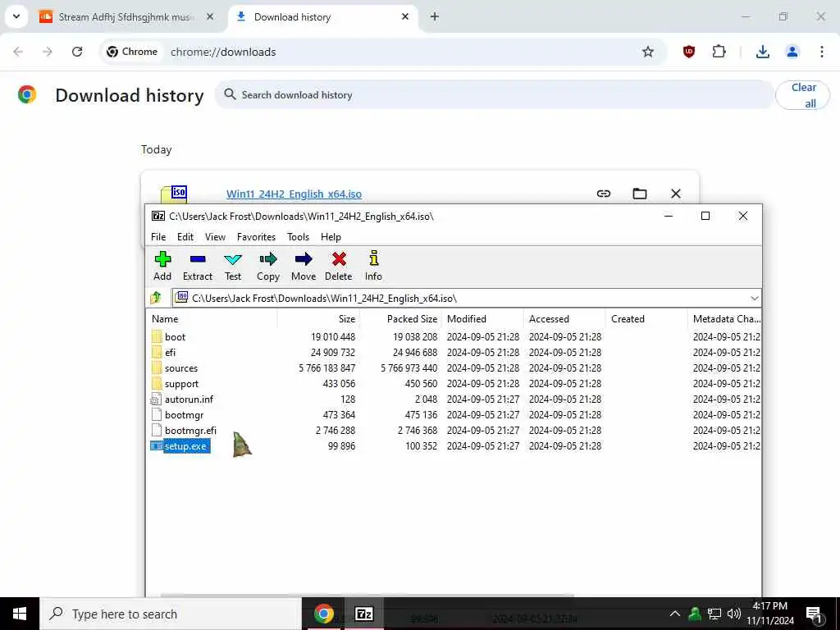The image size is (840, 630).
Task: Click the boot folder size 19 010 448
Action: coord(333,337)
